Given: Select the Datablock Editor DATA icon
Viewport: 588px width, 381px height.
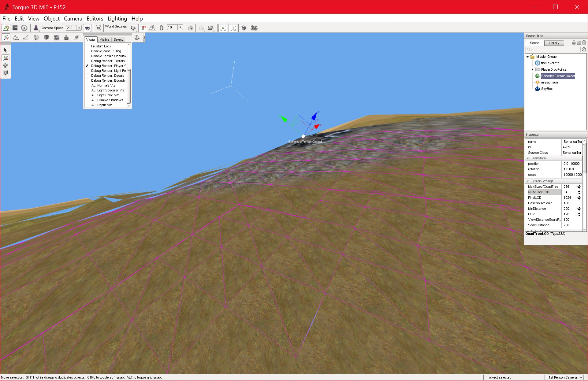Looking at the screenshot, I should click(x=56, y=38).
